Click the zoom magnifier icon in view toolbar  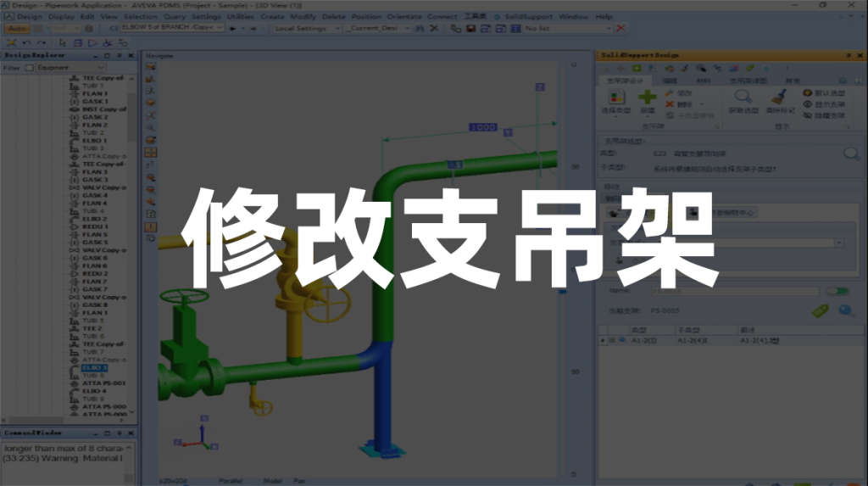[150, 127]
